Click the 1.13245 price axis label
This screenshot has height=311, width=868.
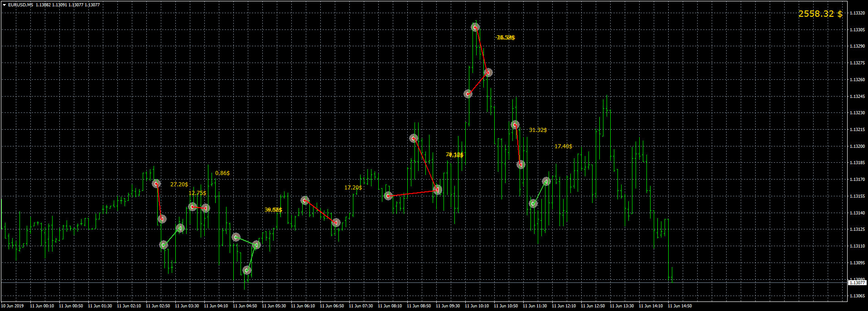(x=857, y=97)
